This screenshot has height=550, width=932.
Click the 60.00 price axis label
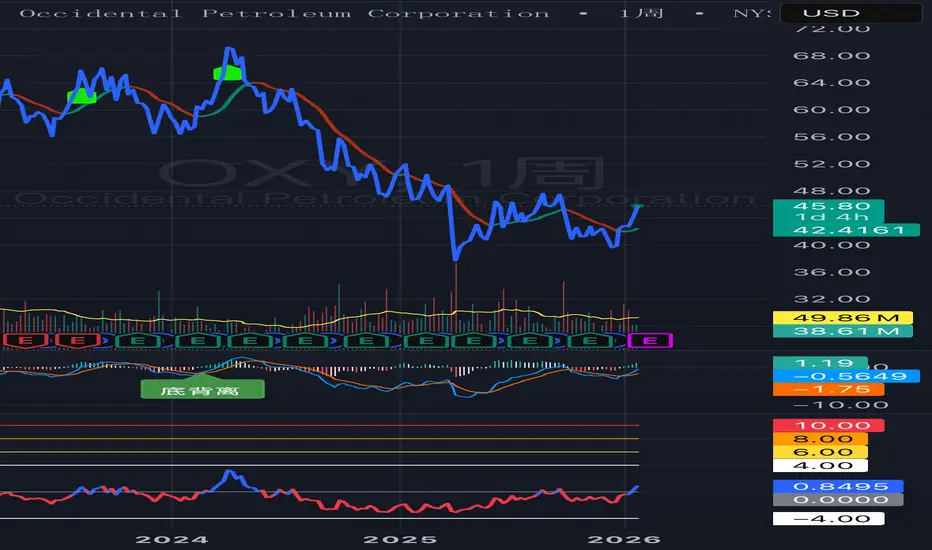point(832,110)
